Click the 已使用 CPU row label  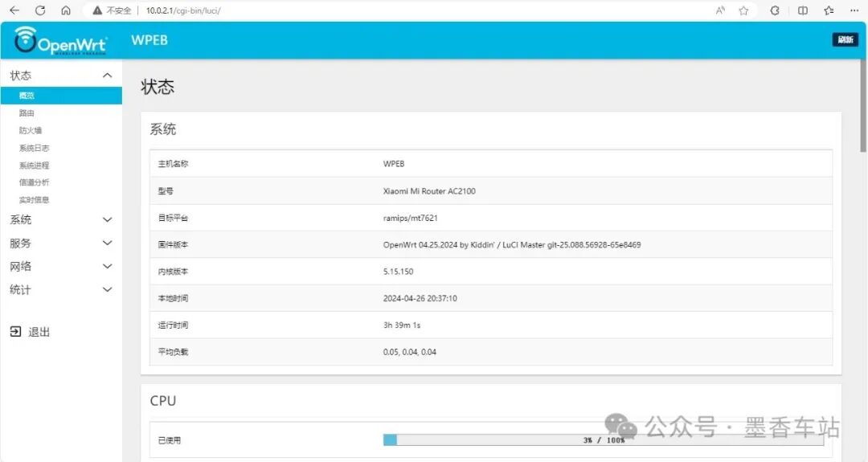(170, 440)
